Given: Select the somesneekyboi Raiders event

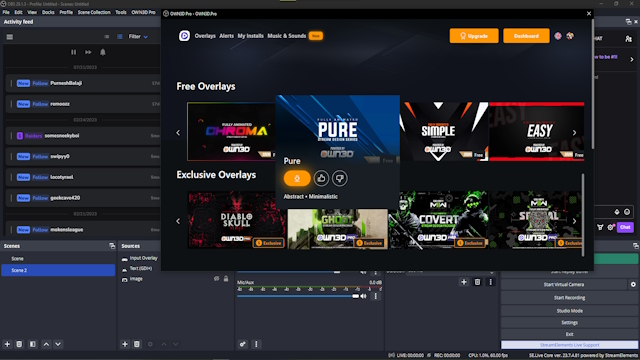Looking at the screenshot, I should (83, 136).
